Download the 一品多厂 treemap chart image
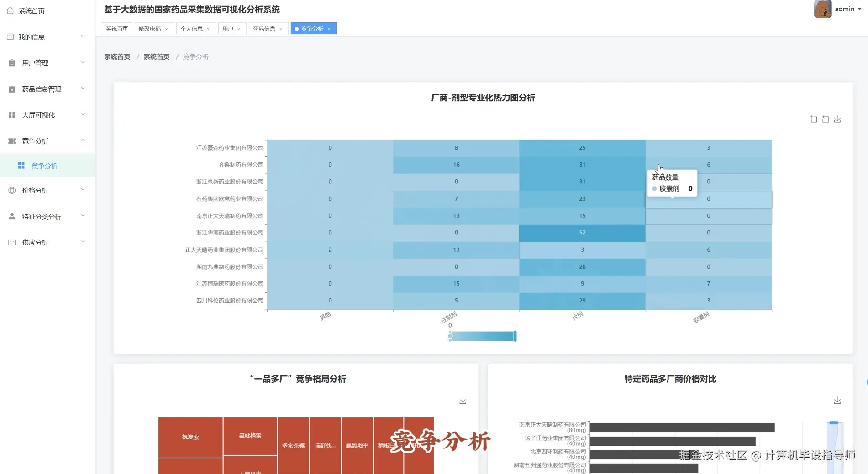 [463, 400]
